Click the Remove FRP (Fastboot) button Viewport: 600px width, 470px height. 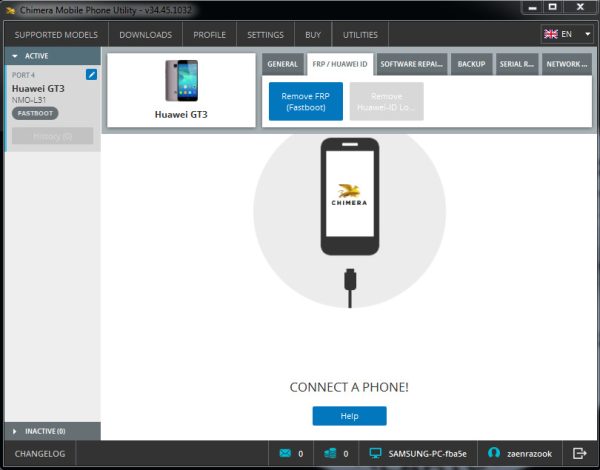[x=306, y=101]
